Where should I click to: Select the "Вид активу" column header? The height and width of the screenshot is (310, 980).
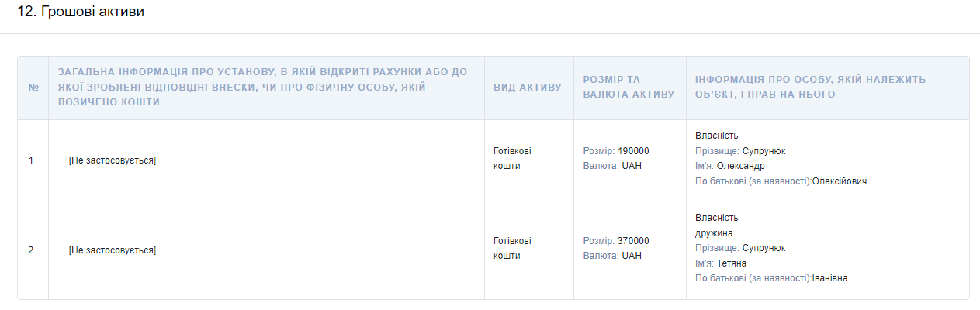528,88
